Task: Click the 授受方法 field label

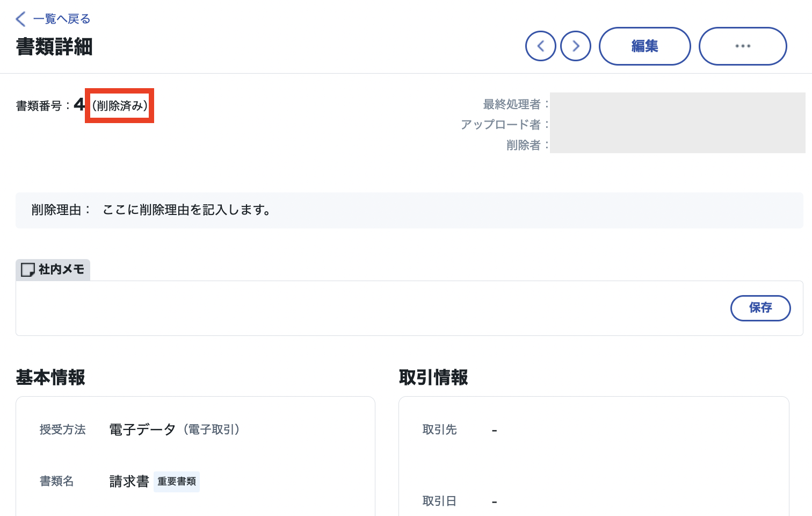Action: [62, 429]
